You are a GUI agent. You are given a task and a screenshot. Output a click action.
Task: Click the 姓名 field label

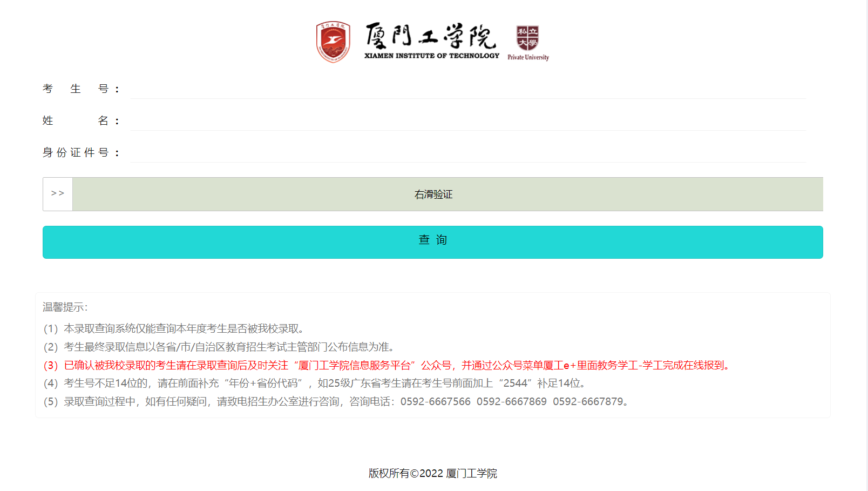(x=80, y=120)
